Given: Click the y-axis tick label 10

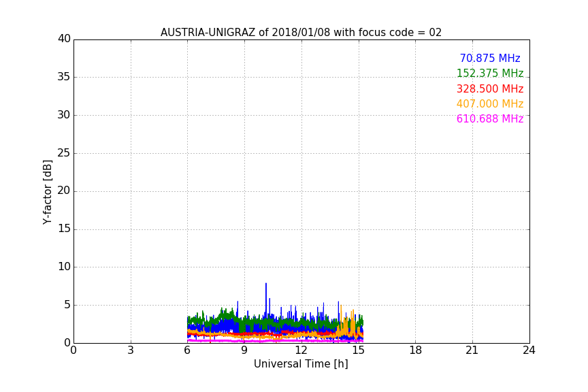Looking at the screenshot, I should [64, 267].
